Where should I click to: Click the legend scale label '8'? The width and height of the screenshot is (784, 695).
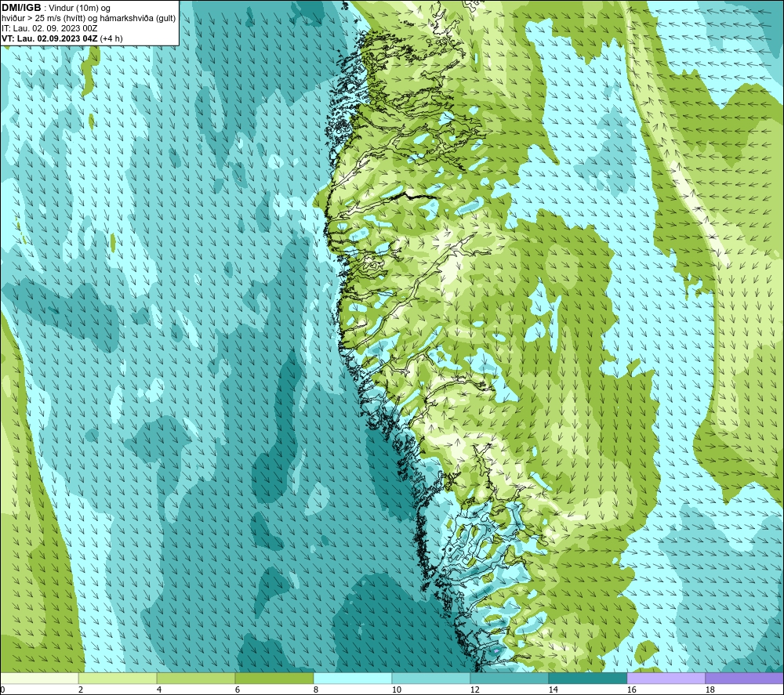(x=315, y=690)
